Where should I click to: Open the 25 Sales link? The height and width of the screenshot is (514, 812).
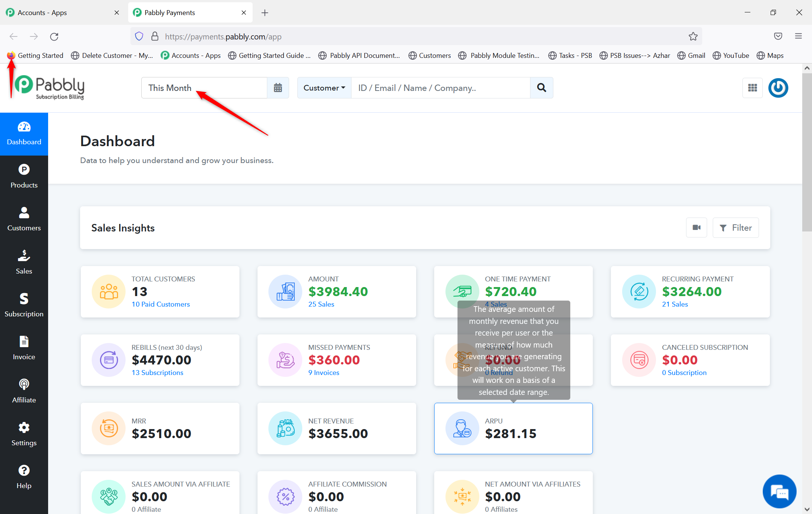click(321, 304)
